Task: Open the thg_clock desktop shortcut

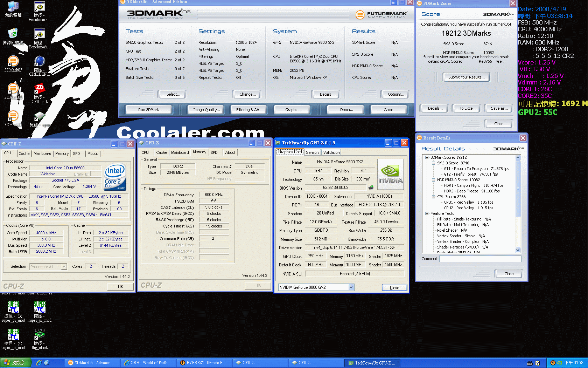Action: (x=40, y=339)
